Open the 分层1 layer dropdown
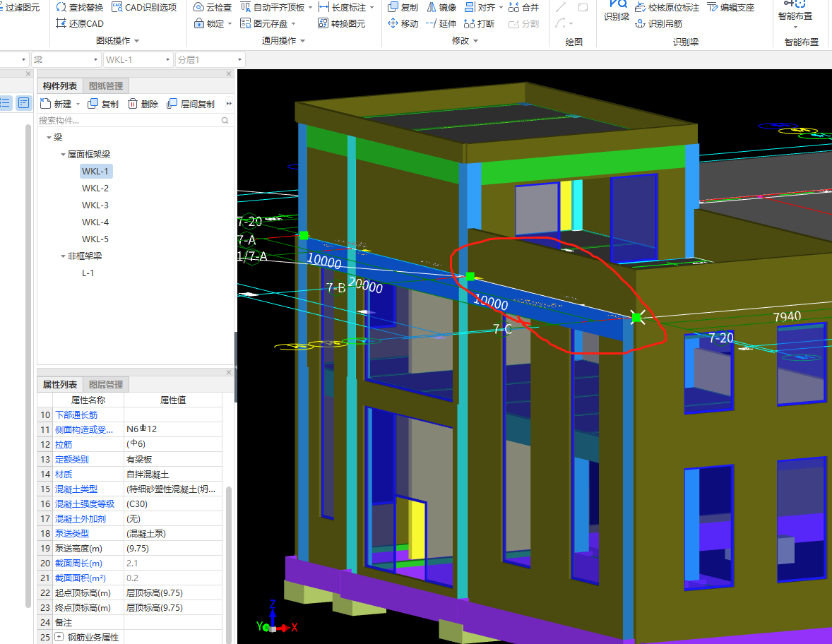 click(210, 59)
